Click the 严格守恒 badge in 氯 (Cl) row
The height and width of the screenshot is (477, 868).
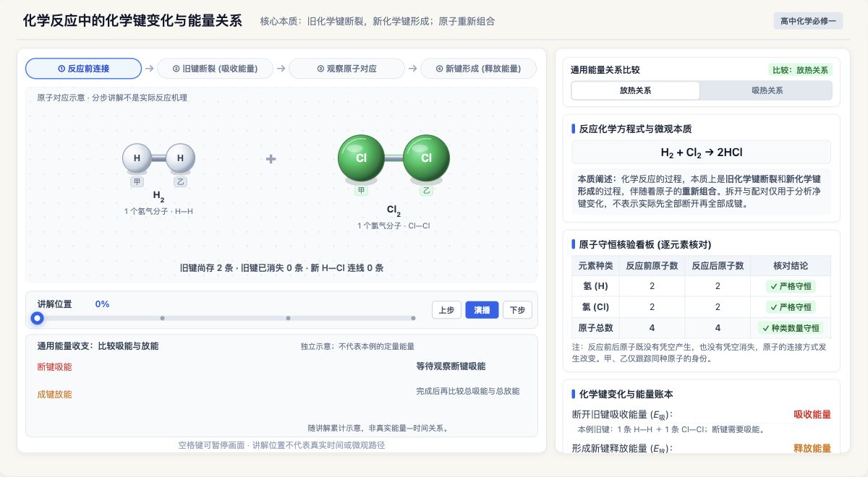[x=791, y=307]
